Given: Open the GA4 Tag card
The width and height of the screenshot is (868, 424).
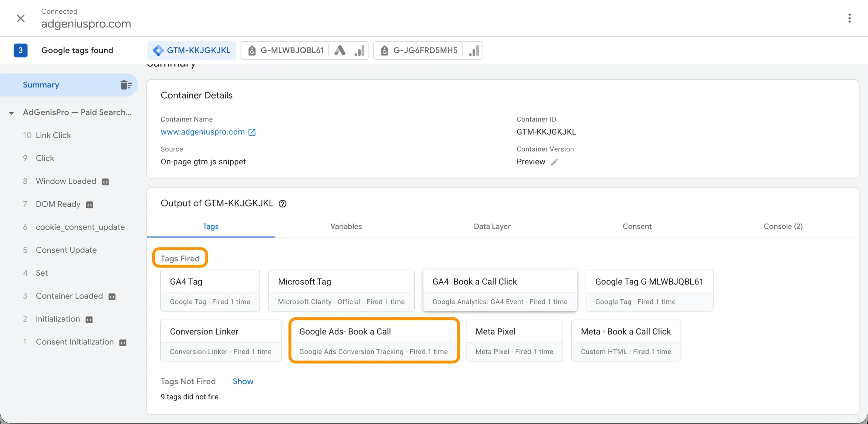Looking at the screenshot, I should 210,291.
